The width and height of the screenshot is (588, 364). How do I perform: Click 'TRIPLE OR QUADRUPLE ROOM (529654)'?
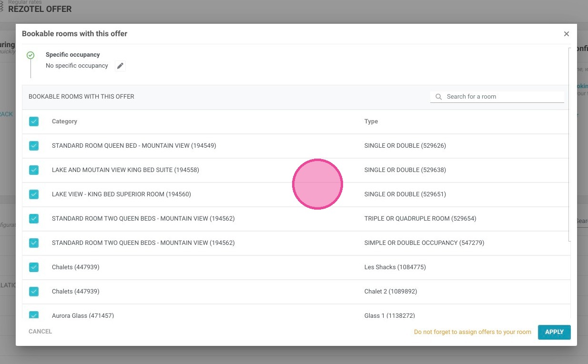coord(420,219)
